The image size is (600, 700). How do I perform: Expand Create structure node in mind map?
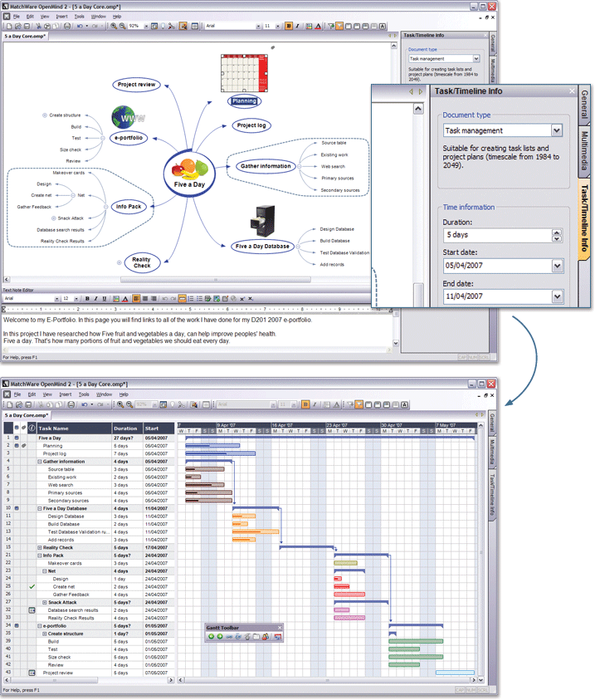[x=45, y=115]
